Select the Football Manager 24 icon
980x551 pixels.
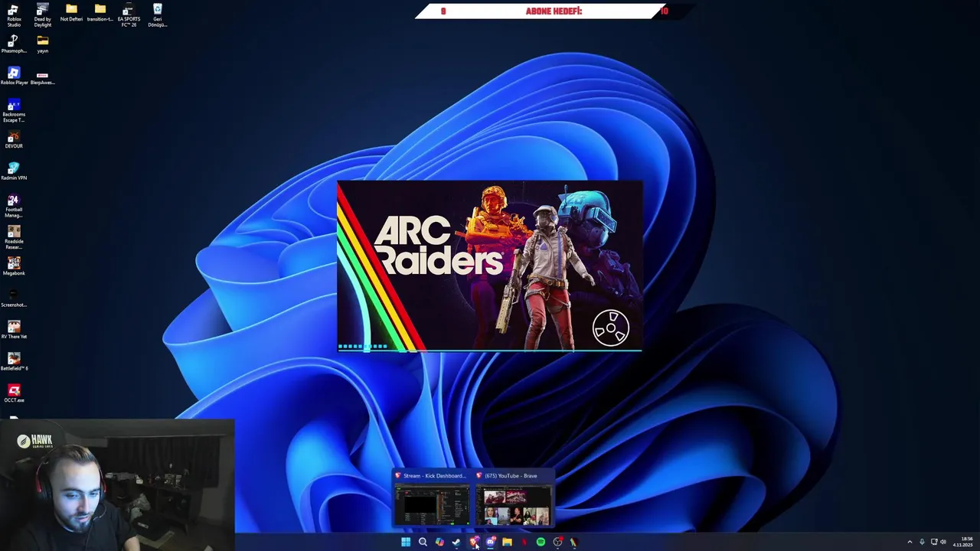coord(14,207)
